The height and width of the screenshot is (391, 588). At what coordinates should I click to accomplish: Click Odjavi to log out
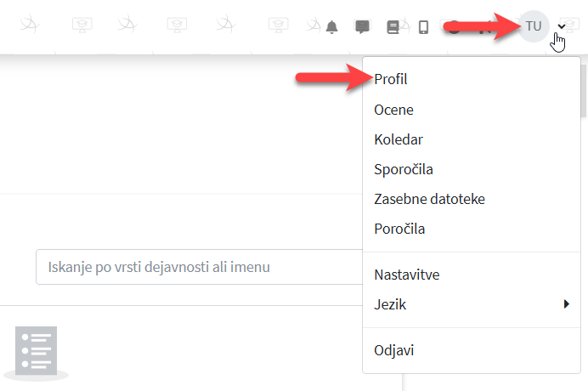[393, 350]
